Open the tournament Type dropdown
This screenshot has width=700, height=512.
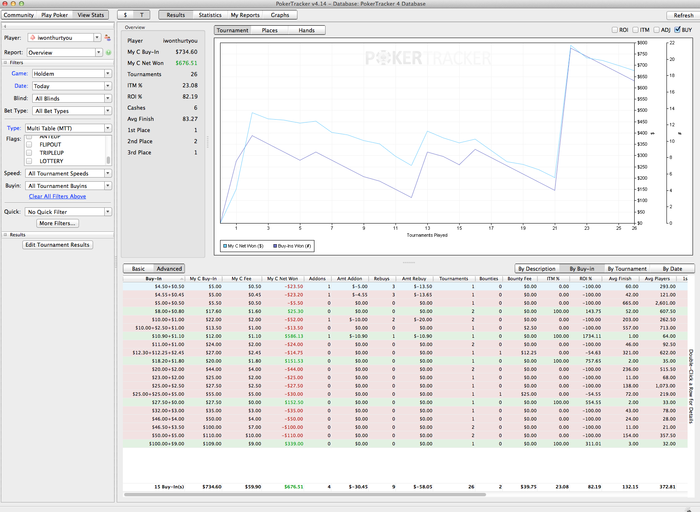click(108, 128)
